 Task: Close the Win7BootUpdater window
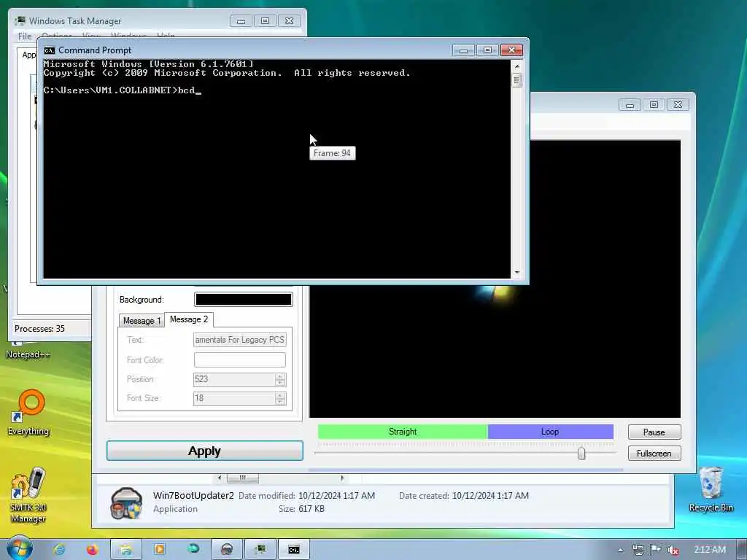[678, 105]
